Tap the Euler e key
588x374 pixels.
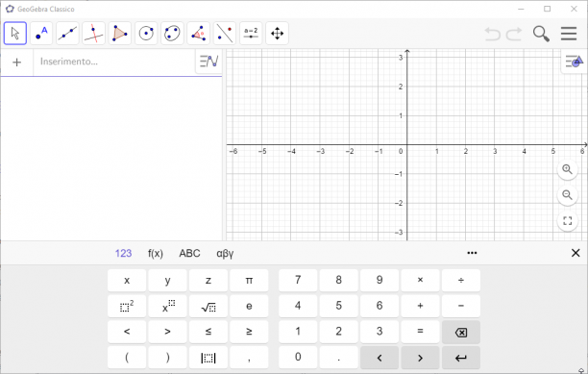point(249,306)
